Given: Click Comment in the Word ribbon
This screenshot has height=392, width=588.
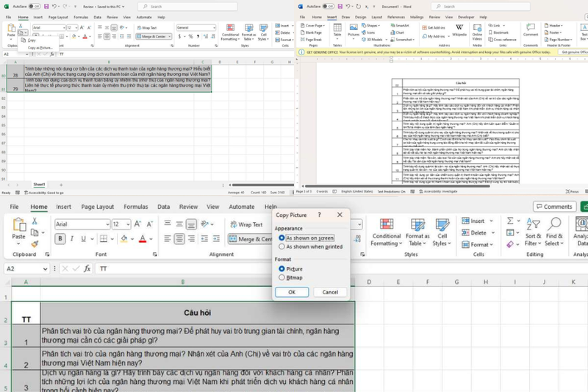Looking at the screenshot, I should 530,29.
